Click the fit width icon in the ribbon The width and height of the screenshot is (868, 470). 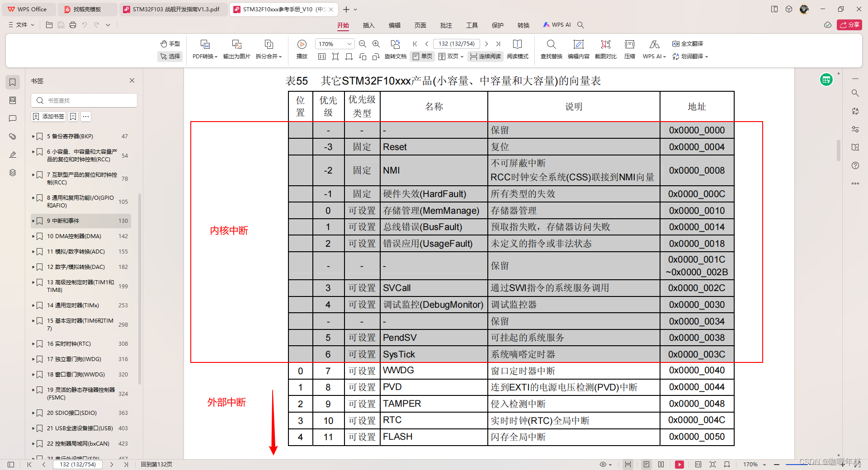click(x=349, y=56)
